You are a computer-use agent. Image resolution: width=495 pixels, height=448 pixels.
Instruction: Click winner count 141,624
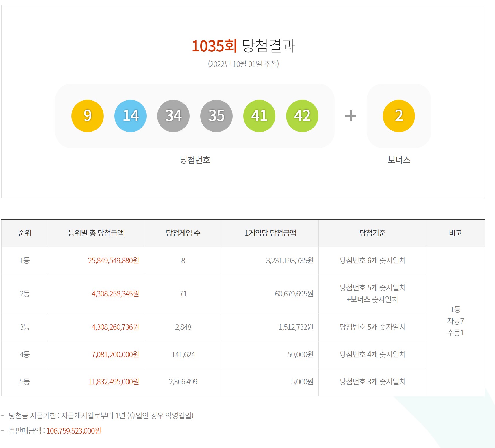pos(183,355)
